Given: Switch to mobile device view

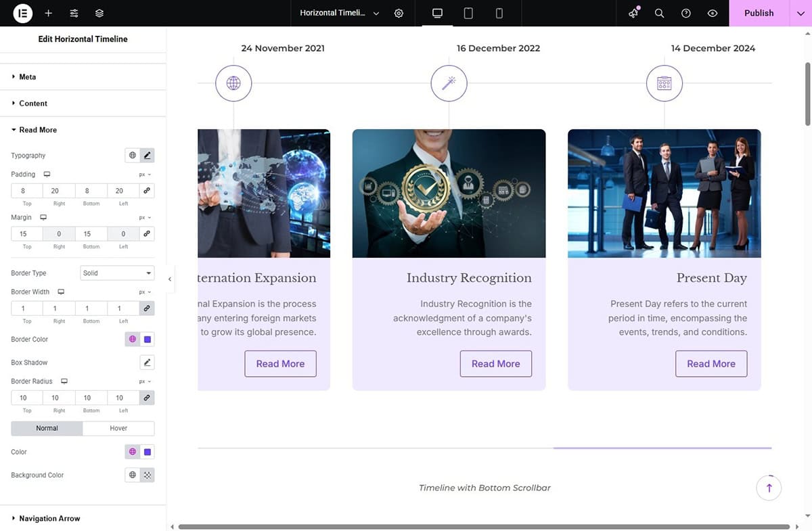Looking at the screenshot, I should (x=499, y=13).
